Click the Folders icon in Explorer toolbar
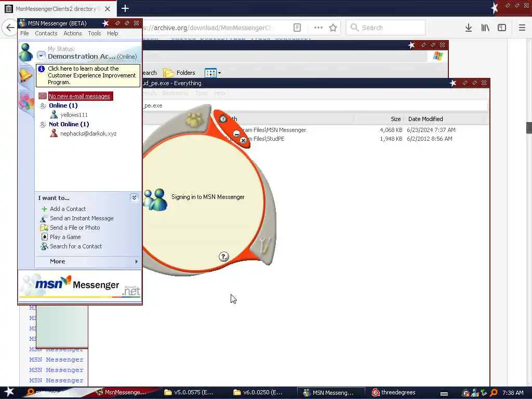Viewport: 532px width, 399px height. [169, 73]
